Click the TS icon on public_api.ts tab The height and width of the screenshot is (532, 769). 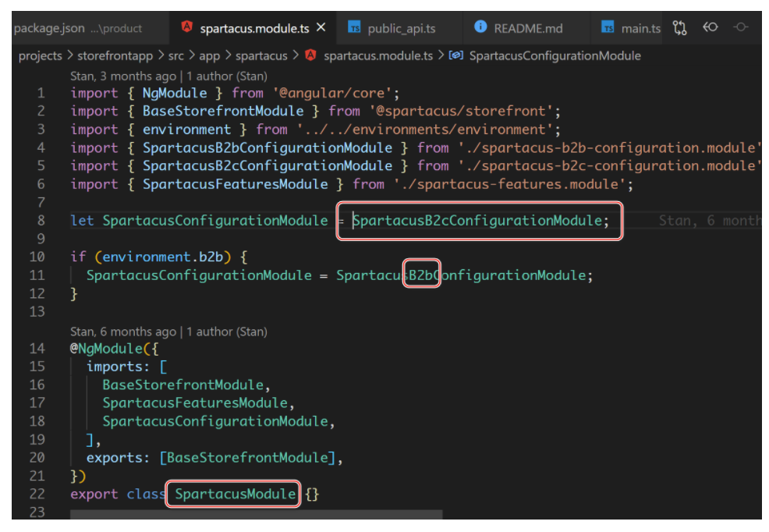[x=354, y=27]
